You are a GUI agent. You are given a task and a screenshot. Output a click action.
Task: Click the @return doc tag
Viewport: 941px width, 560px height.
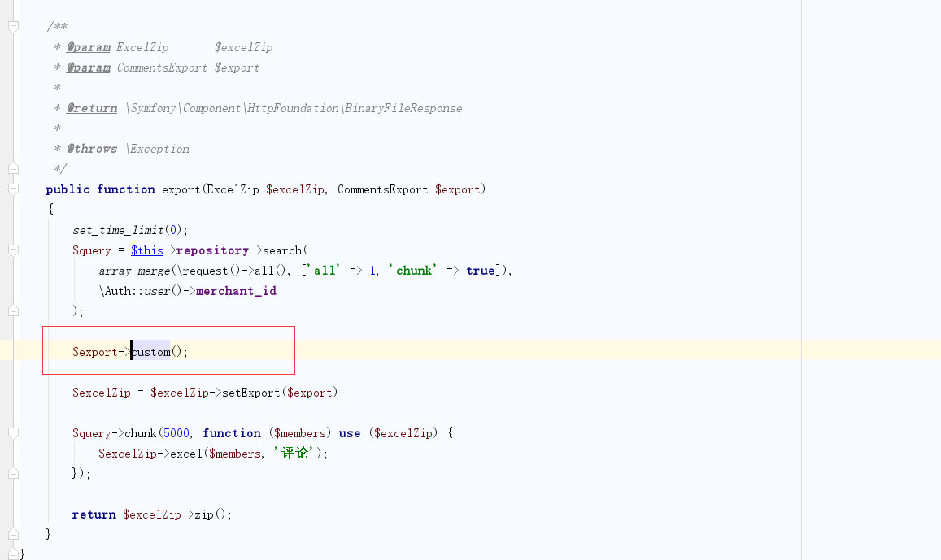coord(92,109)
